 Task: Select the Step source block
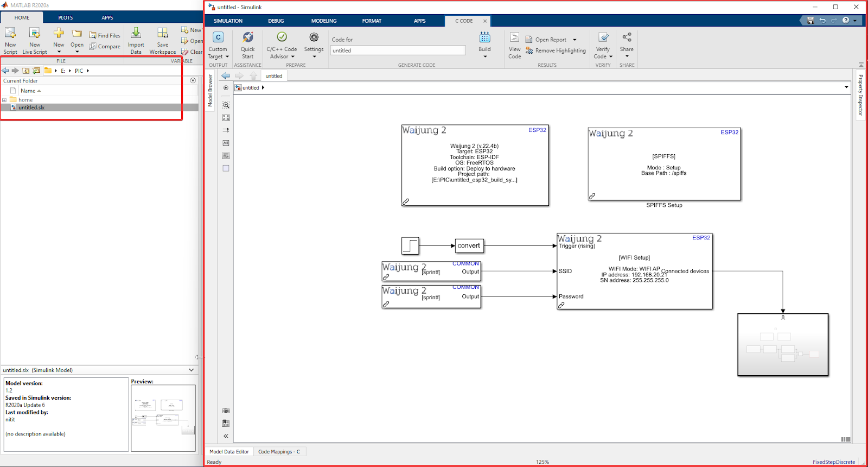pos(410,246)
